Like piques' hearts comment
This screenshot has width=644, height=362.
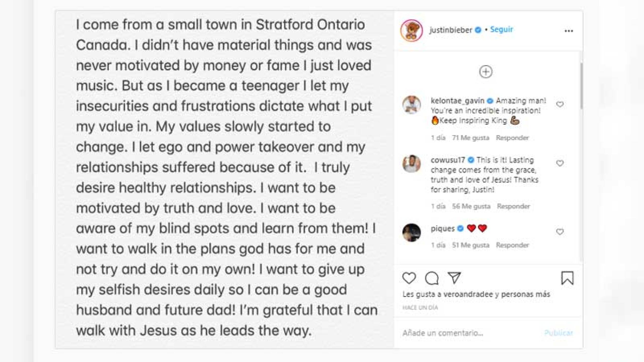coord(560,232)
